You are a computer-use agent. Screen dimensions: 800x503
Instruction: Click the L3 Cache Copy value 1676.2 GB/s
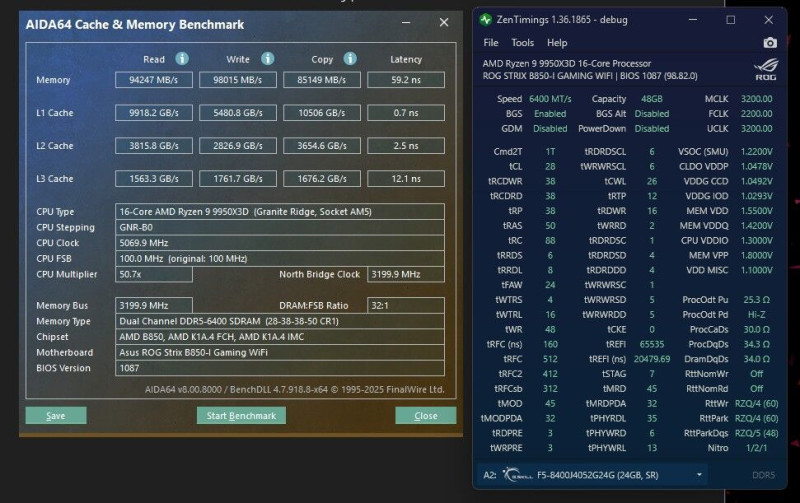click(322, 179)
